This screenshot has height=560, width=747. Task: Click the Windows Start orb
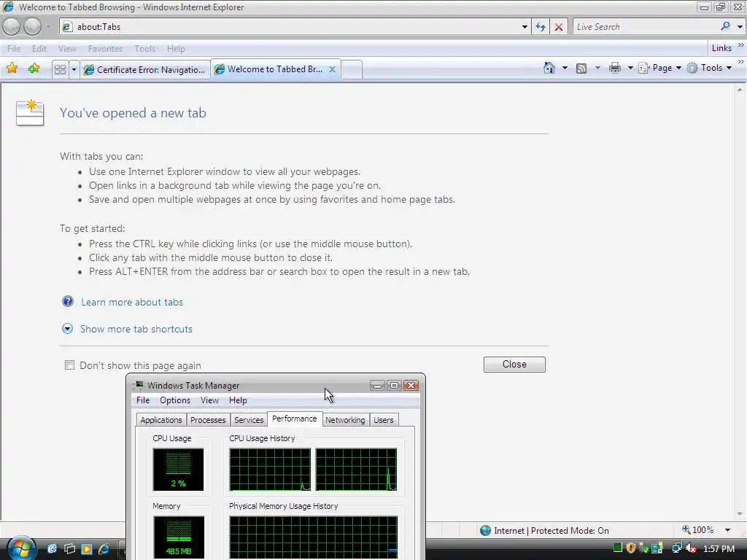[x=20, y=548]
